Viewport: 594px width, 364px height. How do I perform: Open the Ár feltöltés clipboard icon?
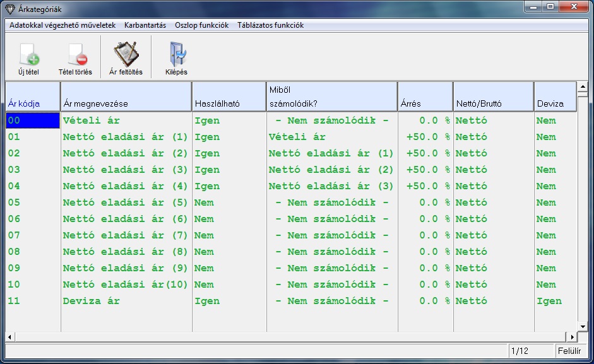126,55
